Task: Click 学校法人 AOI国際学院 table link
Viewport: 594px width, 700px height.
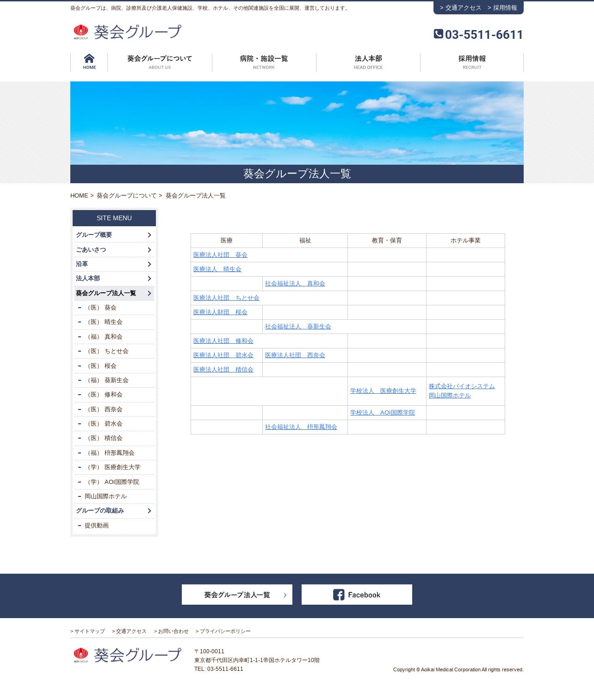Action: coord(383,413)
